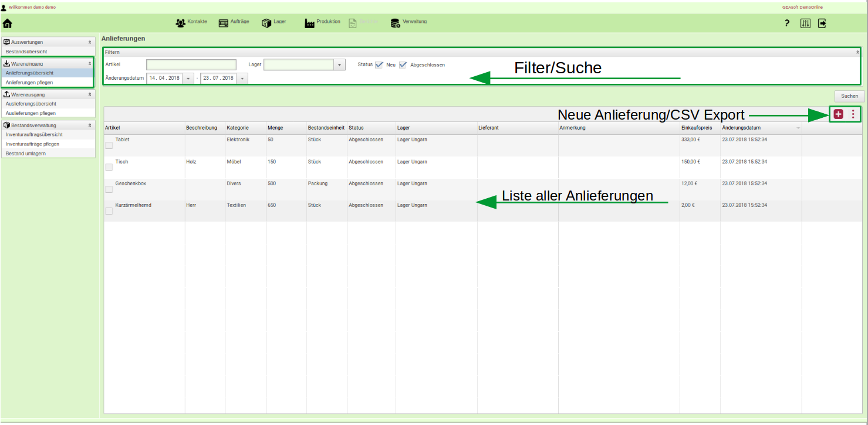This screenshot has width=868, height=425.
Task: Uncheck the Abgeschlossen status checkbox
Action: pos(403,64)
